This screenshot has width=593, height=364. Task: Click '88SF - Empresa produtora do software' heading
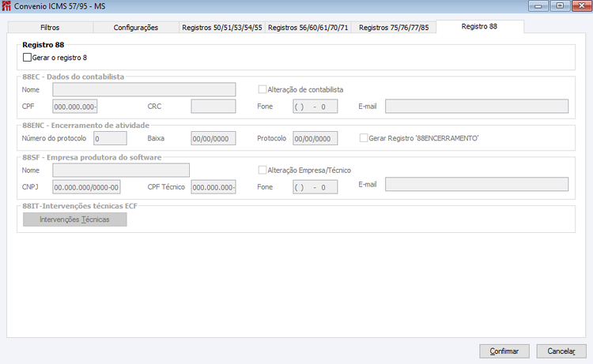[92, 157]
